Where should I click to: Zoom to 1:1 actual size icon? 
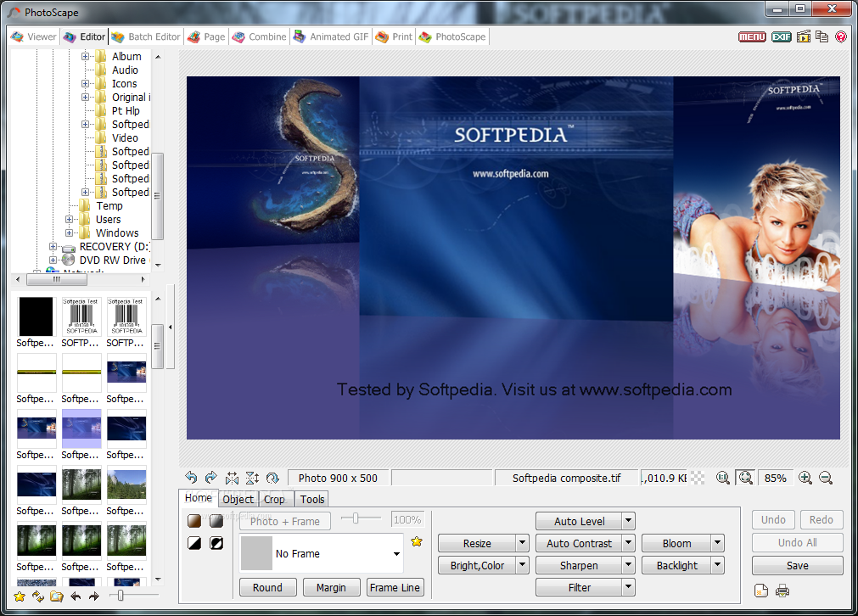723,478
